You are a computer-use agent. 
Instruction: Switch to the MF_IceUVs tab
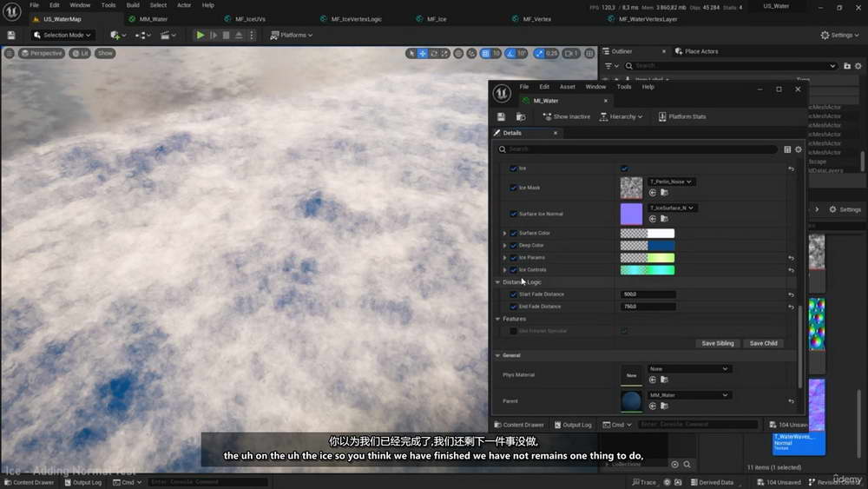point(250,19)
